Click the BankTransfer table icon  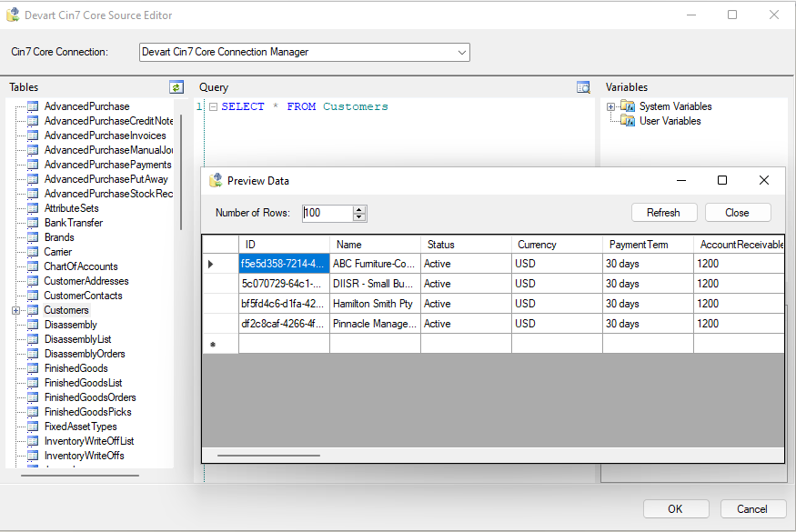33,223
